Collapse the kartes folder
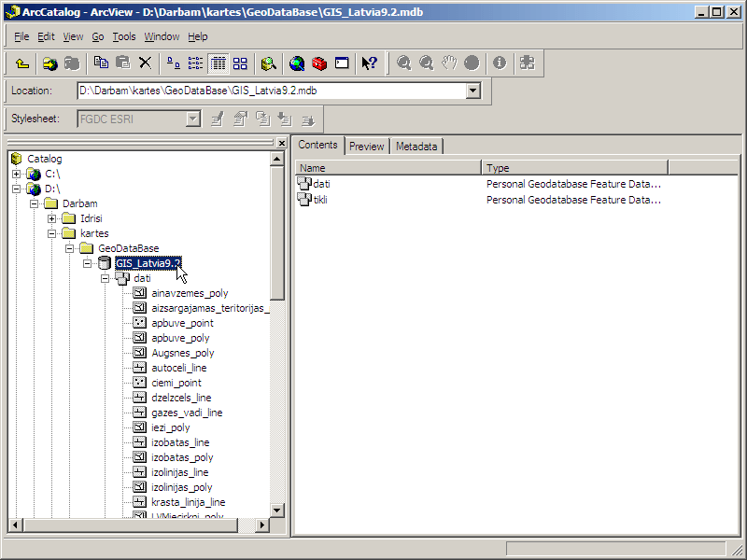Viewport: 747px width, 560px height. 52,233
